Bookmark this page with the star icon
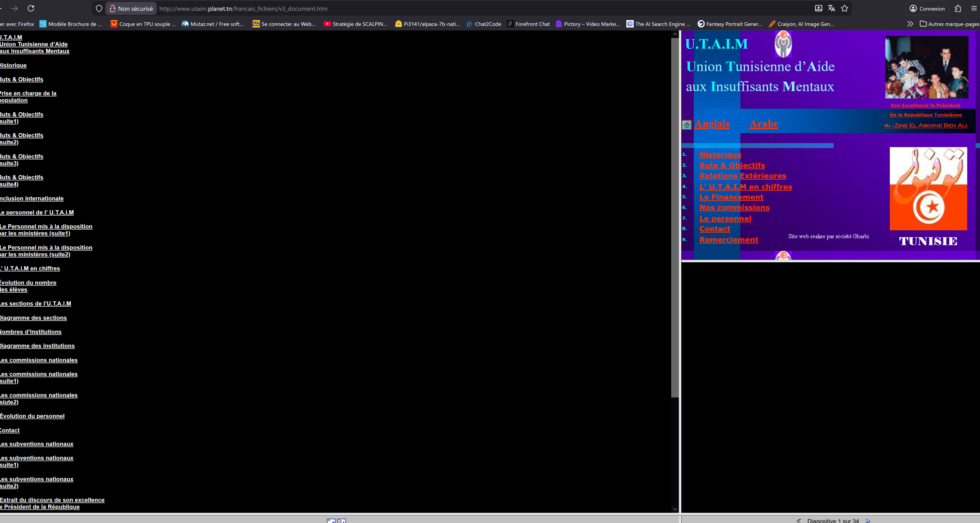980x523 pixels. coord(845,8)
